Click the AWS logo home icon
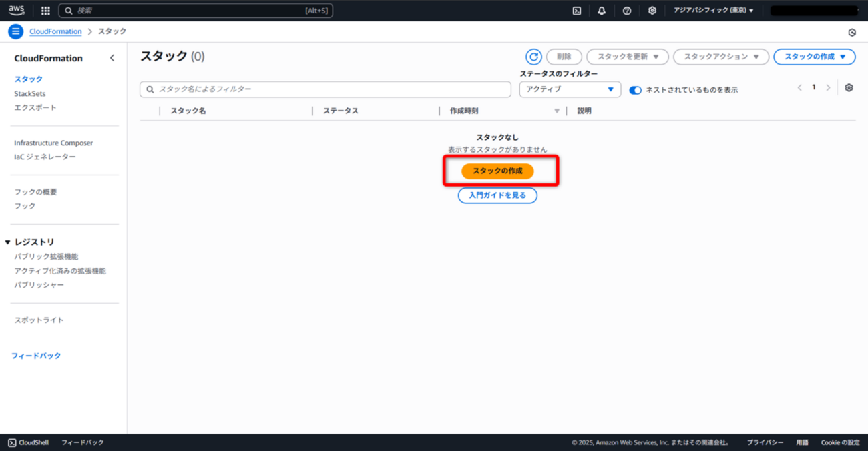868x451 pixels. [17, 10]
